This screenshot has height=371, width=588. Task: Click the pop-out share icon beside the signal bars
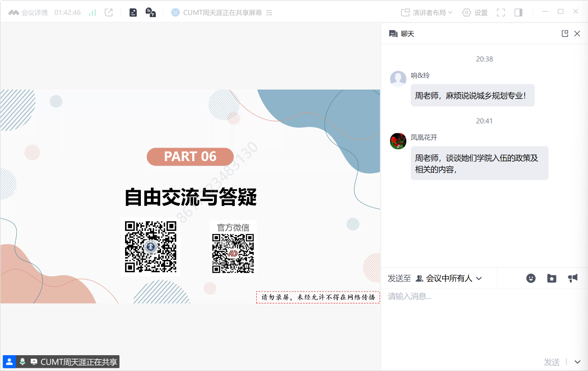point(109,13)
